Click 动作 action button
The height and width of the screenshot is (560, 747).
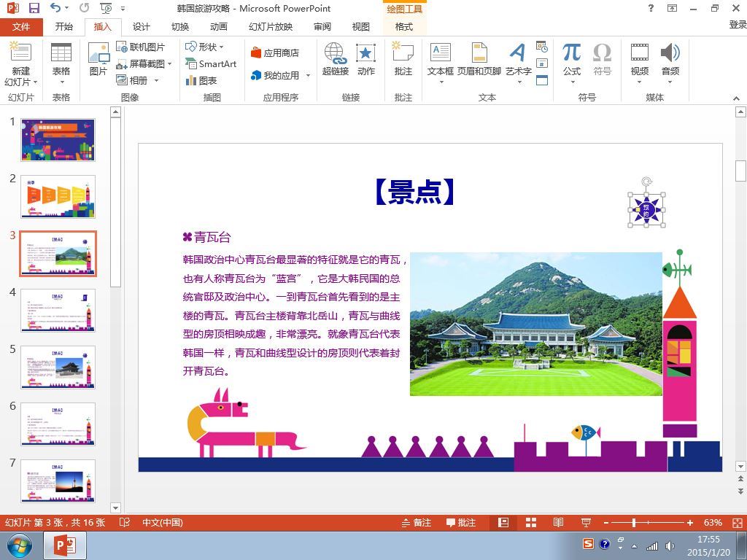pos(365,59)
